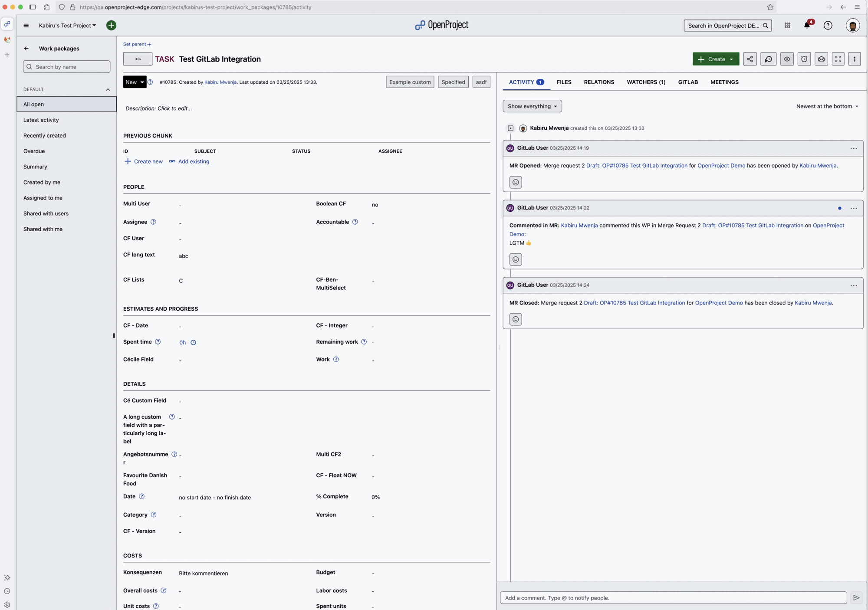Image resolution: width=868 pixels, height=610 pixels.
Task: Switch to the GITLAB tab
Action: [687, 82]
